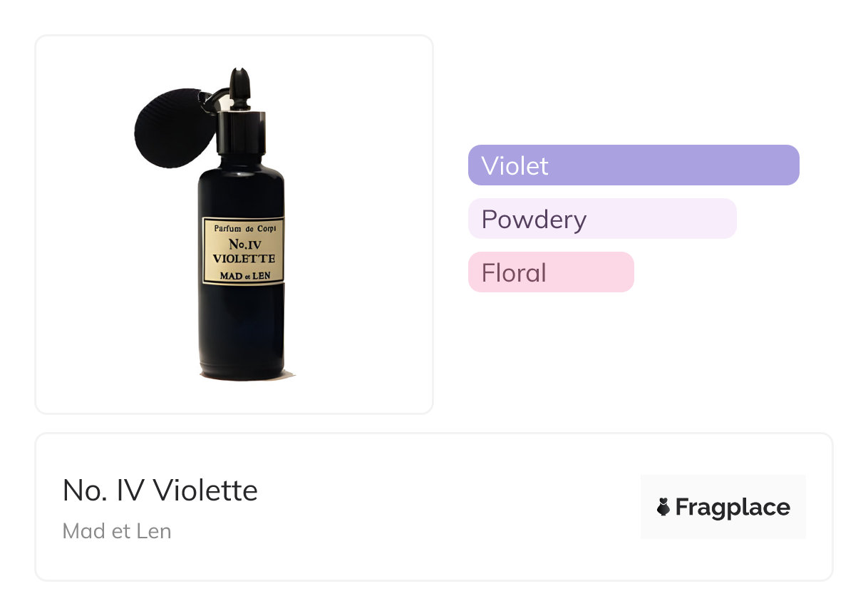
Task: Open the No. IV Violette title
Action: 160,491
